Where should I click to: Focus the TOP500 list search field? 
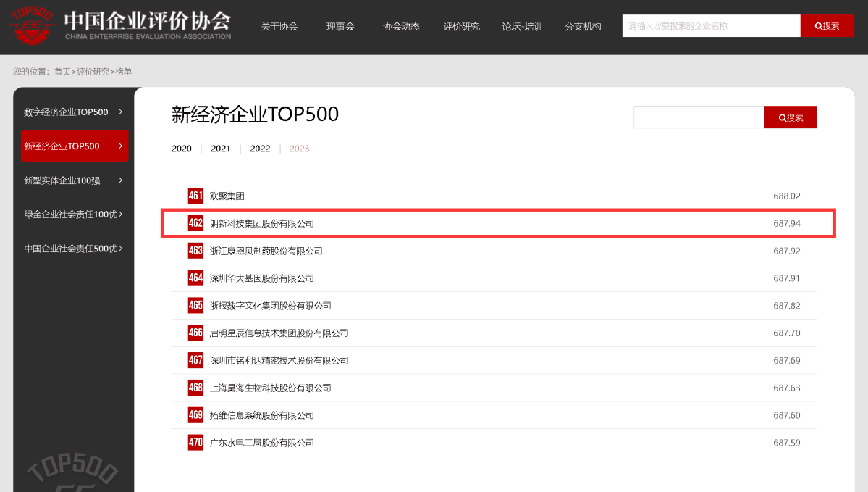[x=699, y=117]
